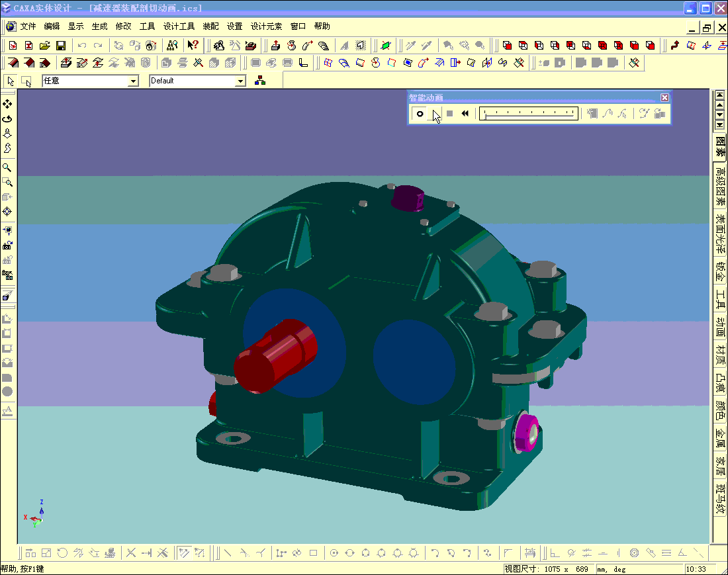Open the 帮助 menu
The height and width of the screenshot is (575, 728).
point(322,26)
